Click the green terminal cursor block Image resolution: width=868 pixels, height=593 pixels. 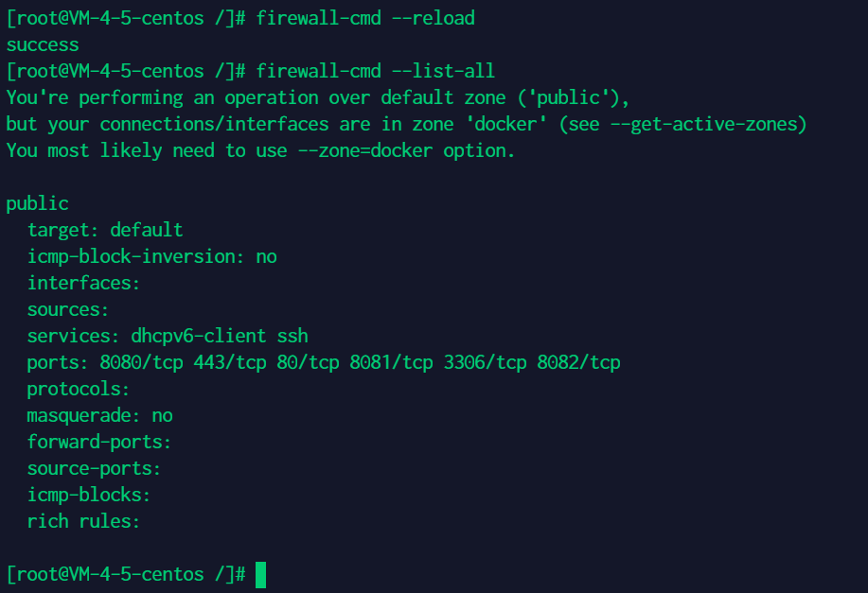click(260, 574)
